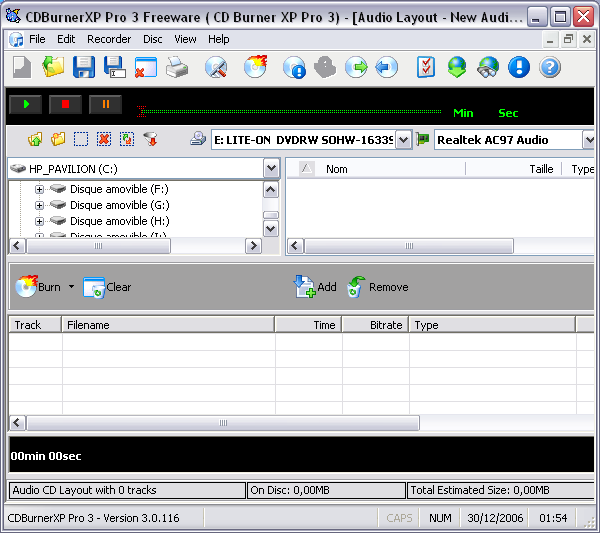
Task: Click the file filter funnel icon
Action: [x=150, y=139]
